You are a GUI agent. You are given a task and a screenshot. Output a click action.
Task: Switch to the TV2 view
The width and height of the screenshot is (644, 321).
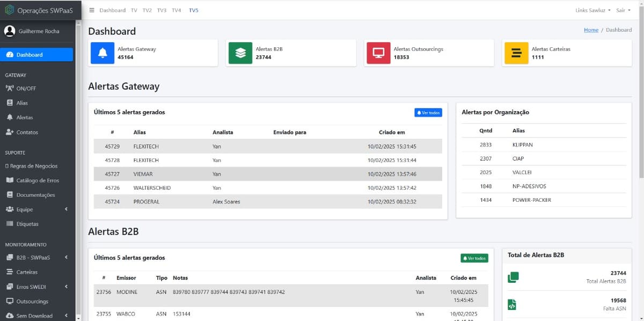pyautogui.click(x=147, y=10)
